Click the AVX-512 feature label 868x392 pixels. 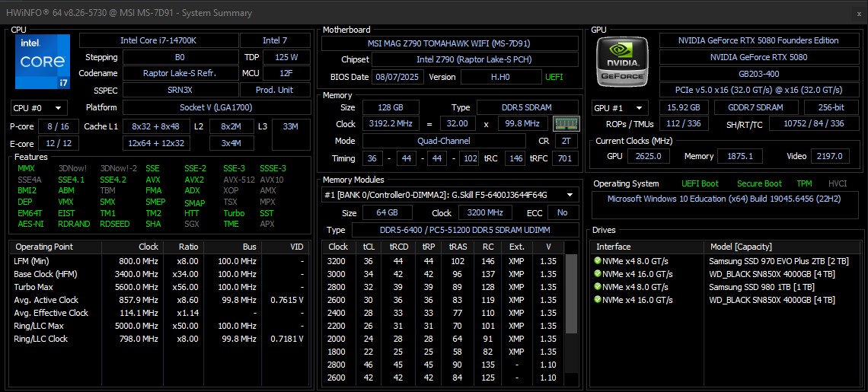[x=238, y=180]
